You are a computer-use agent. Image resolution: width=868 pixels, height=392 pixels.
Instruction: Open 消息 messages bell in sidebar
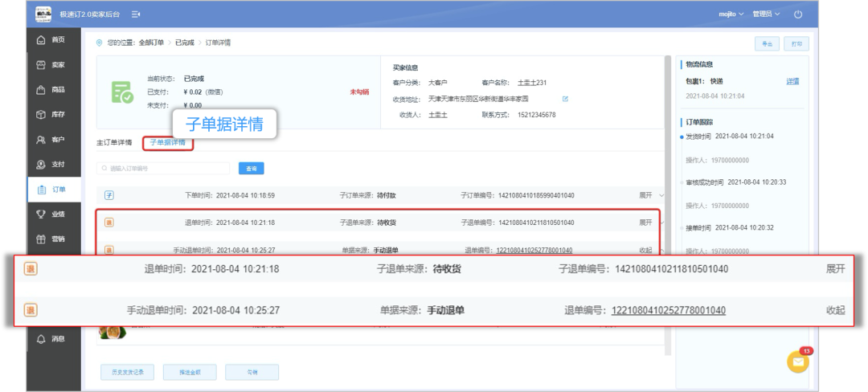point(53,339)
